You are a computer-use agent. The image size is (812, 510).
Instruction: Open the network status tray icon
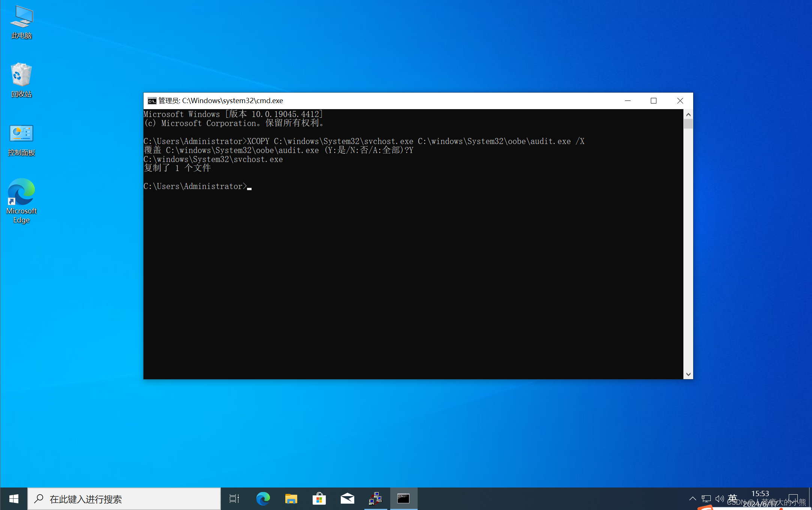click(706, 499)
